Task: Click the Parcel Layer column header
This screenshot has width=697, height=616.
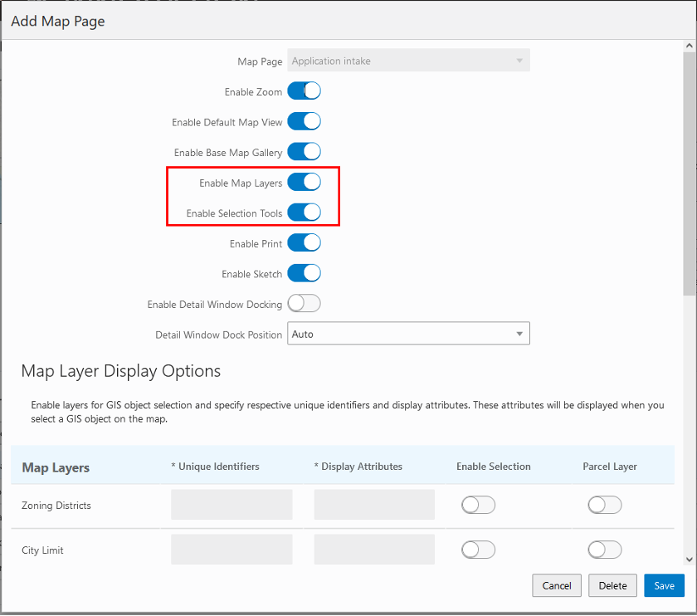Action: pos(610,467)
